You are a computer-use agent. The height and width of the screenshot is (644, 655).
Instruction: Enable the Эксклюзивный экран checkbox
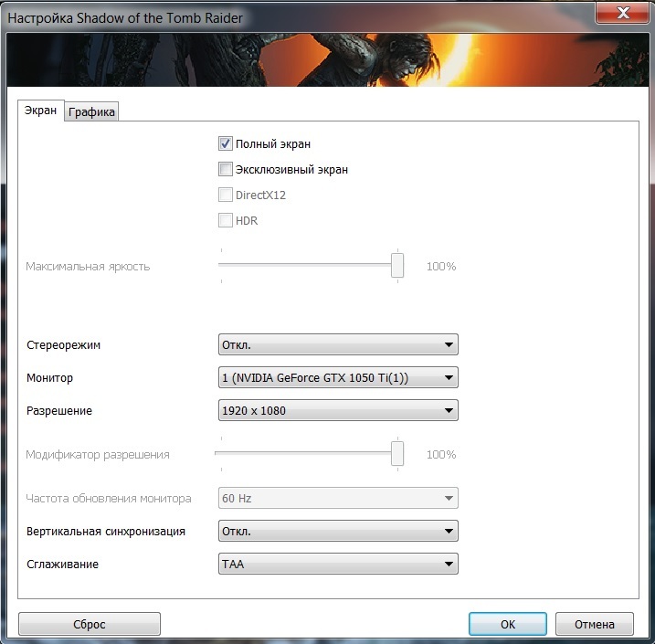click(x=226, y=169)
